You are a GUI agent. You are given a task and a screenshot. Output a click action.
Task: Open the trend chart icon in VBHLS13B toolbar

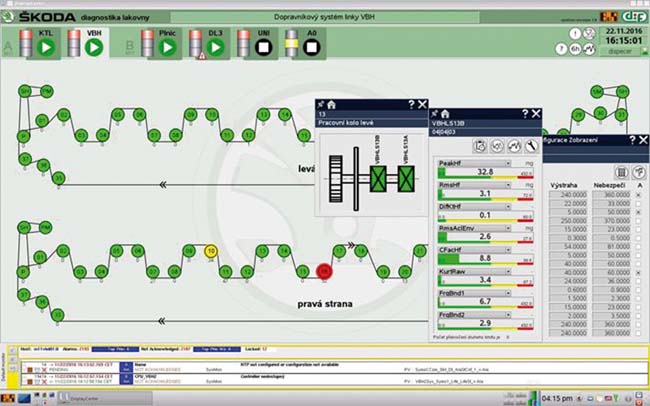514,146
